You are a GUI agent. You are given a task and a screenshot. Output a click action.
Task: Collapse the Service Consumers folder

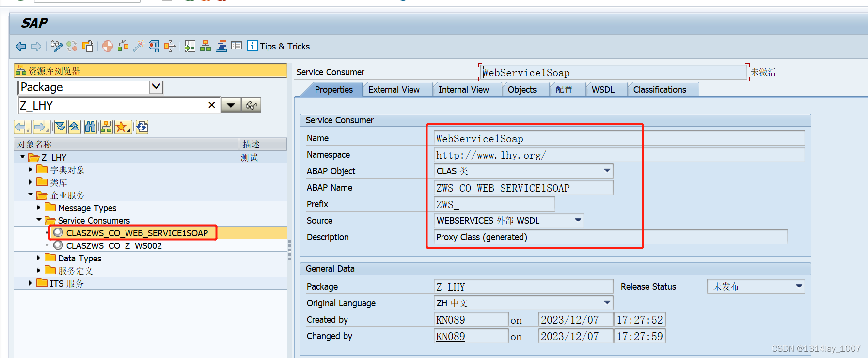(39, 220)
